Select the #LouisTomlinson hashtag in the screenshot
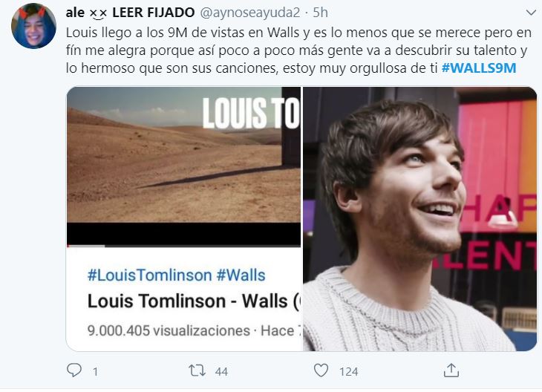Viewport: 542px width, 392px height. (x=150, y=275)
